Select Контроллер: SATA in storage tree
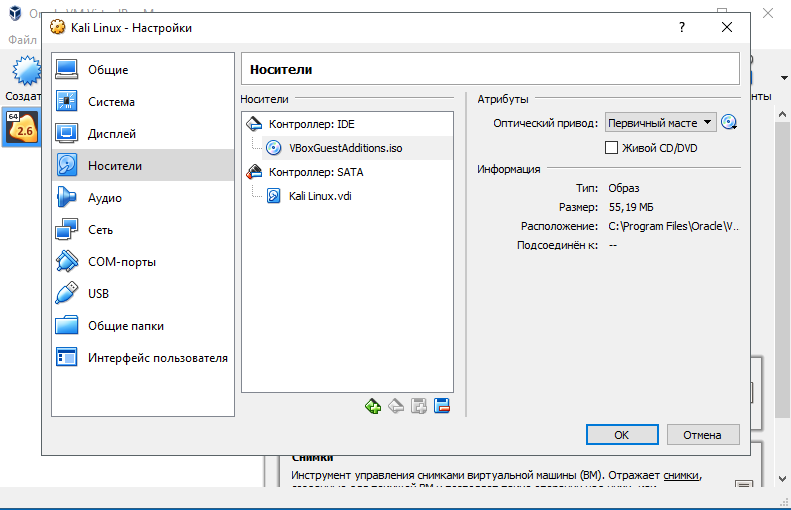Viewport: 791px width, 510px height. (x=316, y=172)
